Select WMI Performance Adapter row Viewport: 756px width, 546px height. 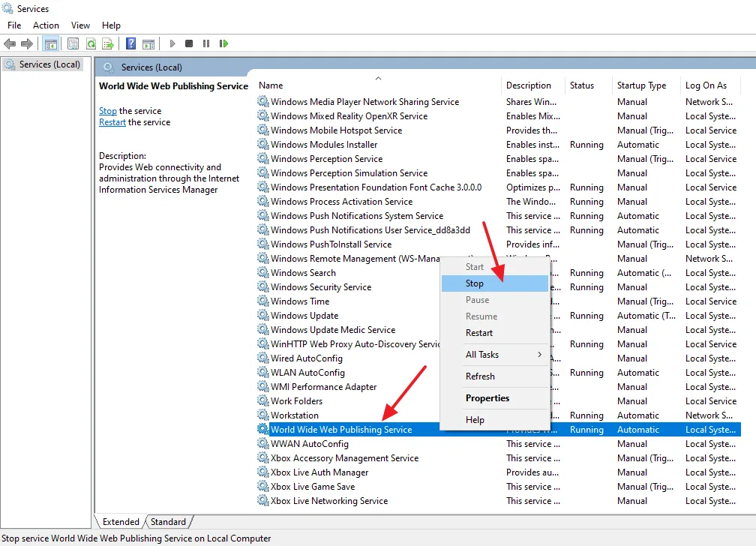pos(498,387)
